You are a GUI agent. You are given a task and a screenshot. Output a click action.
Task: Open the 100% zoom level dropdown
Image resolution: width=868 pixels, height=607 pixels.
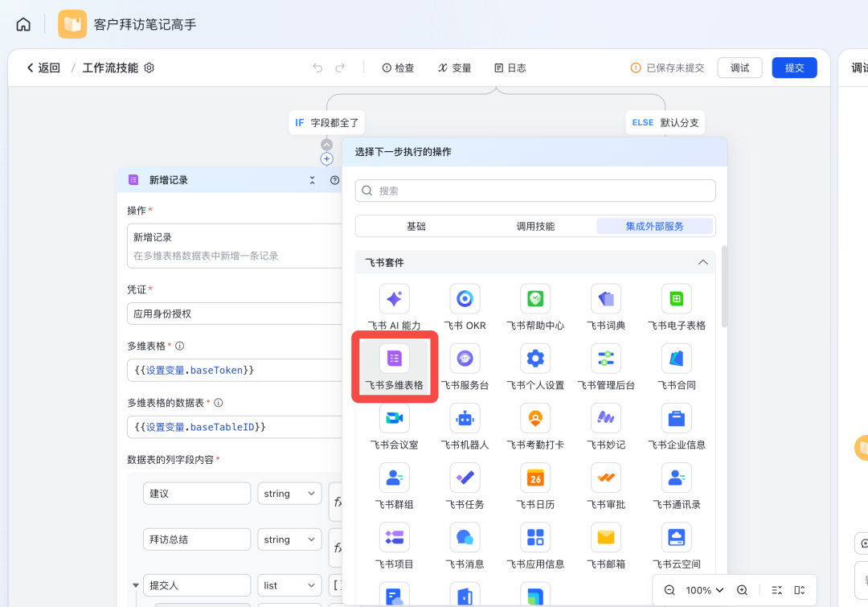[705, 590]
